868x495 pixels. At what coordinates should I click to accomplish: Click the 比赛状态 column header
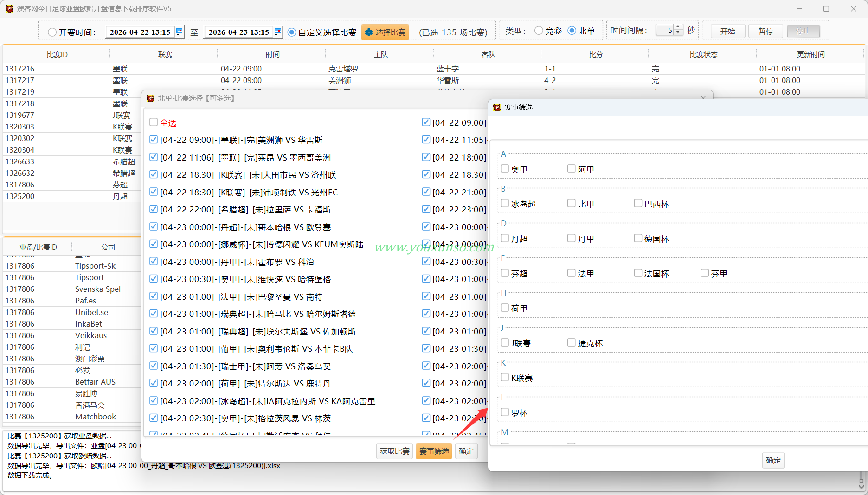[x=703, y=55]
